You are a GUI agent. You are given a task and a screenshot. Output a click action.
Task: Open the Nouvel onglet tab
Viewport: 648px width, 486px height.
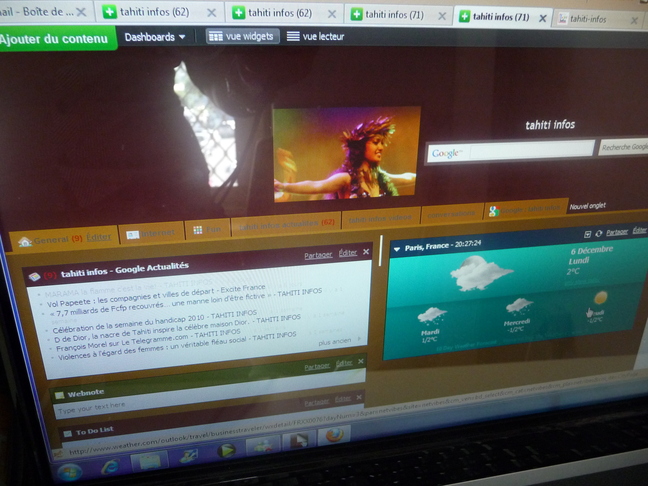(588, 206)
